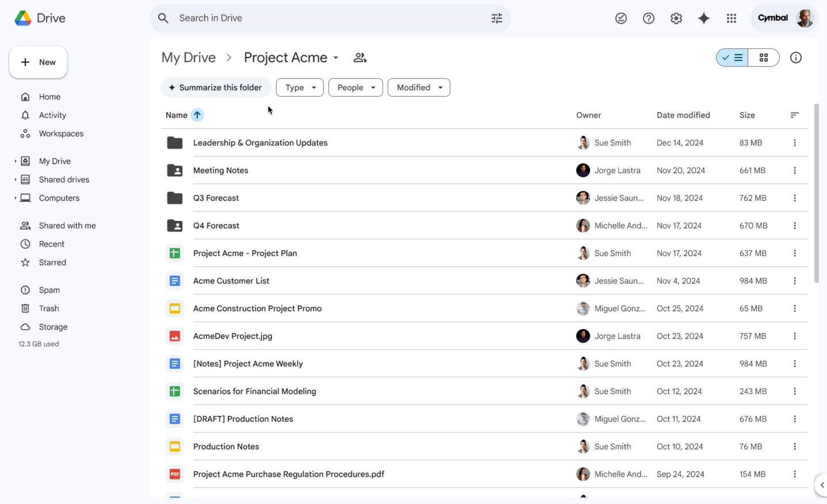This screenshot has height=504, width=827.
Task: Select the [Notes] Project Acme Weekly file name
Action: pyautogui.click(x=248, y=364)
